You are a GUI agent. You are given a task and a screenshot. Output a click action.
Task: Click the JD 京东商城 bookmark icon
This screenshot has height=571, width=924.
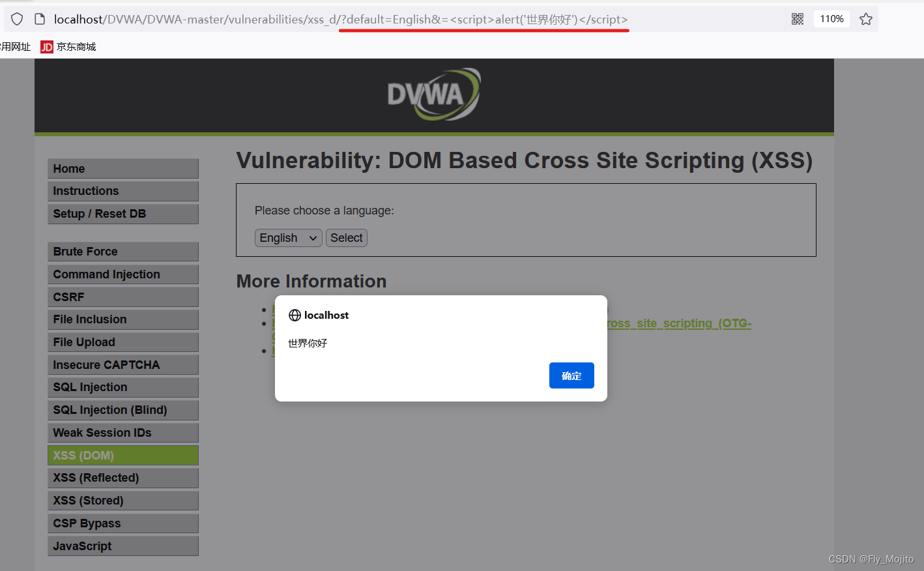coord(46,46)
